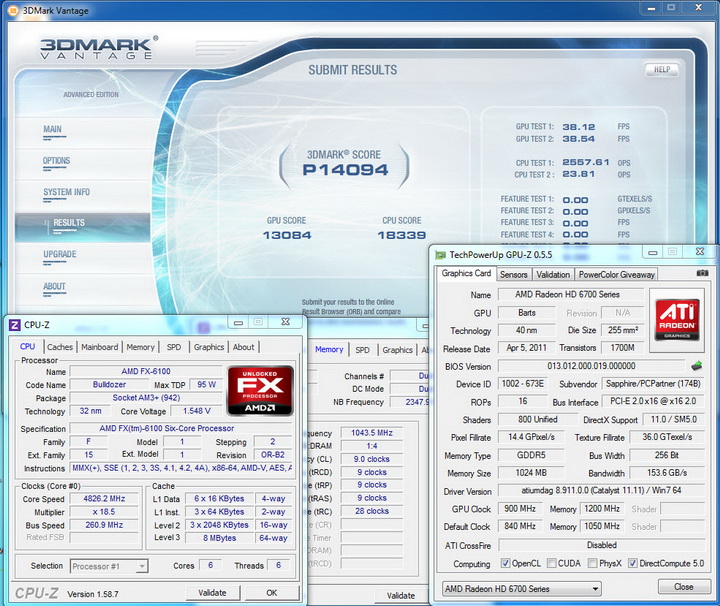This screenshot has width=720, height=606.
Task: Open ABOUT in the 3DMark sidebar
Action: 54,286
